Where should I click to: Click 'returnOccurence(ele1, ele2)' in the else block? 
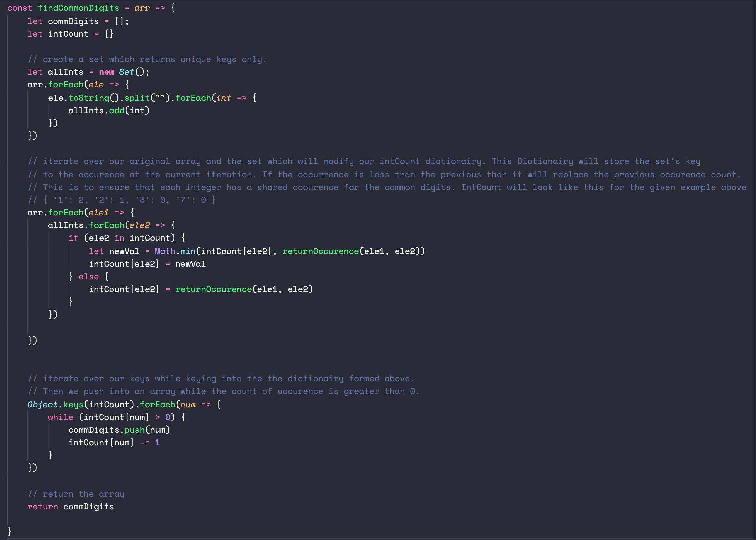tap(244, 289)
